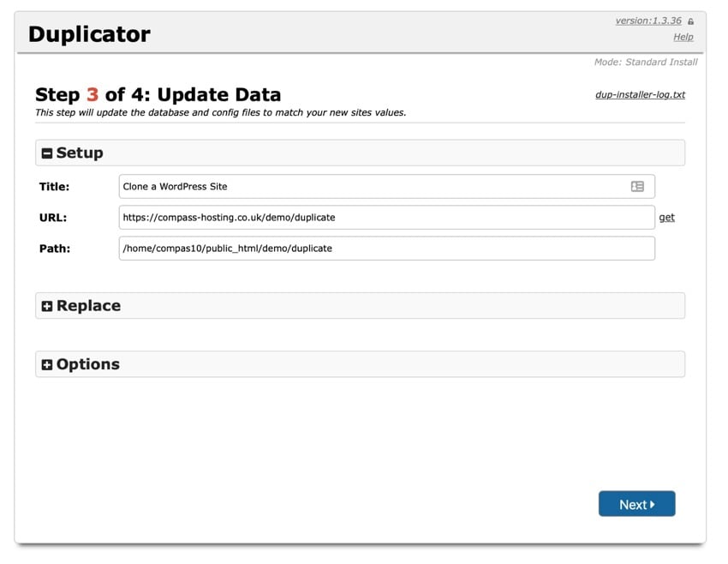This screenshot has height=564, width=728.
Task: Open the dup-installer-log.txt link
Action: click(x=640, y=94)
